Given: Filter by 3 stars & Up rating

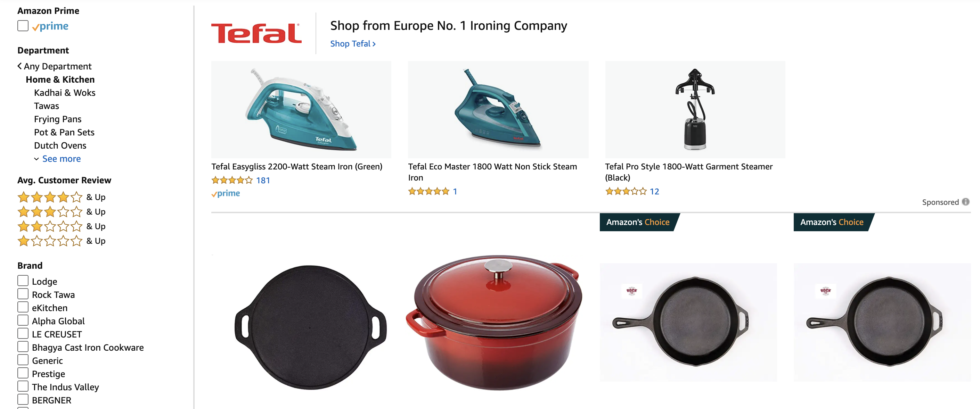Looking at the screenshot, I should point(61,211).
